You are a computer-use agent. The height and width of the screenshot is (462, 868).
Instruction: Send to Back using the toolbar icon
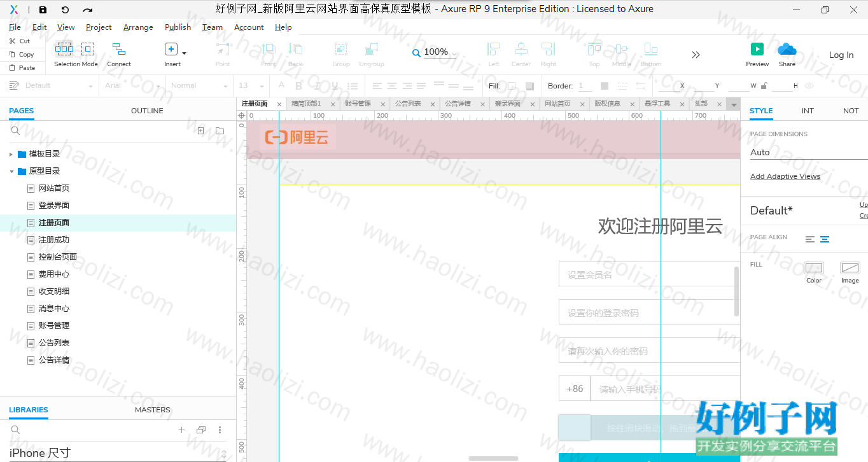(x=295, y=49)
